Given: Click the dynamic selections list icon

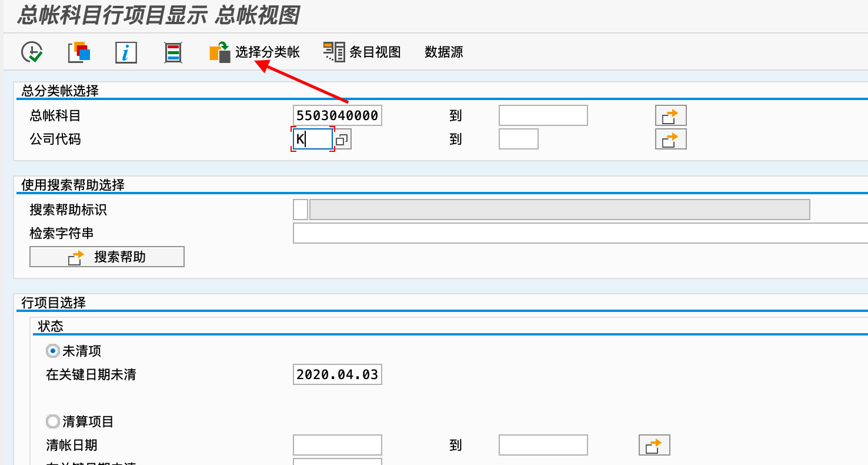Looking at the screenshot, I should 172,52.
